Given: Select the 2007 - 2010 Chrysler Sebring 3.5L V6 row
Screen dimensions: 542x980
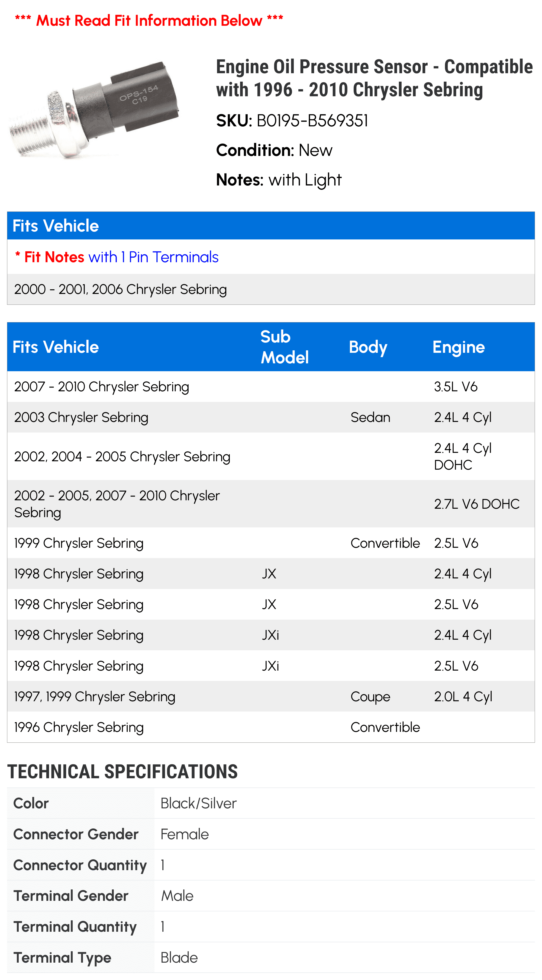Looking at the screenshot, I should click(x=271, y=386).
